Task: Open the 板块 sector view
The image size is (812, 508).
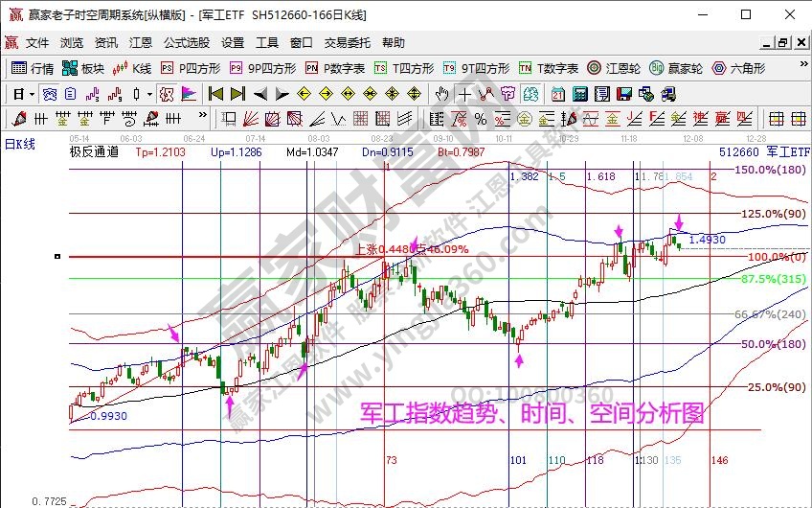Action: 83,68
